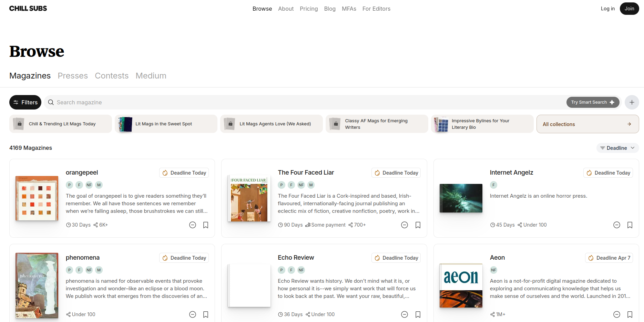Screen dimensions: 644x322
Task: Open the Internet Angelz title
Action: tap(511, 173)
